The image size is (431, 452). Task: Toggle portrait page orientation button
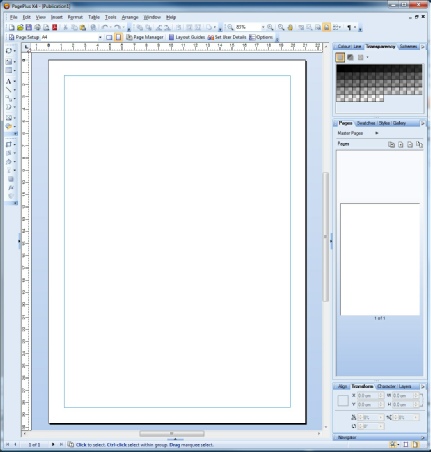point(118,37)
